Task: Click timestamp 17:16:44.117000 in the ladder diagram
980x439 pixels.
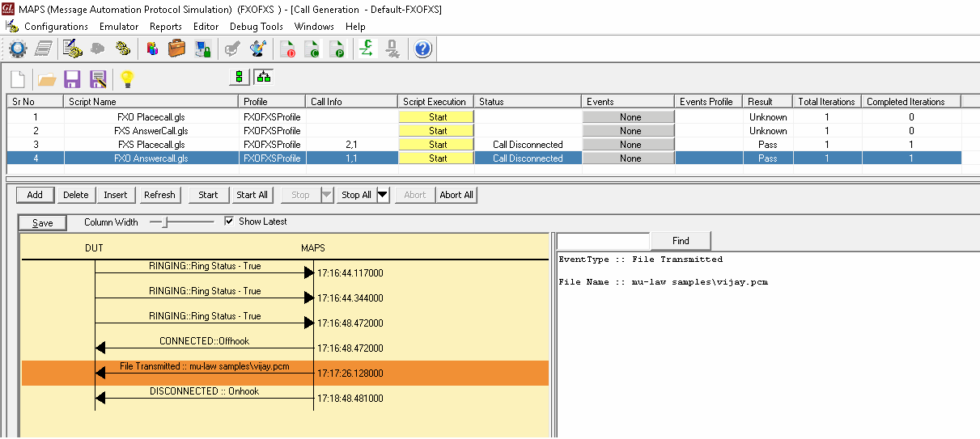Action: point(350,273)
